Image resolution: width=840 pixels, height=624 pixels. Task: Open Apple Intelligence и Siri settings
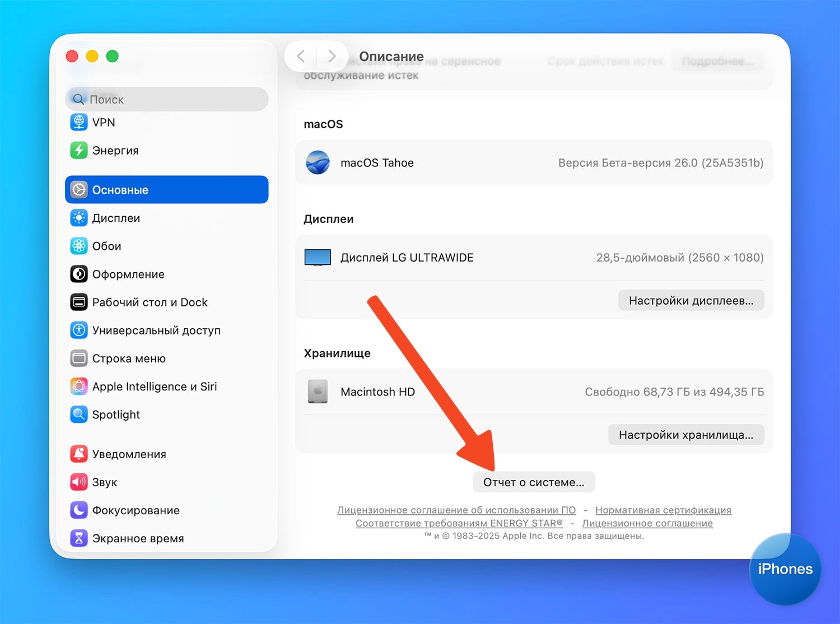point(167,386)
